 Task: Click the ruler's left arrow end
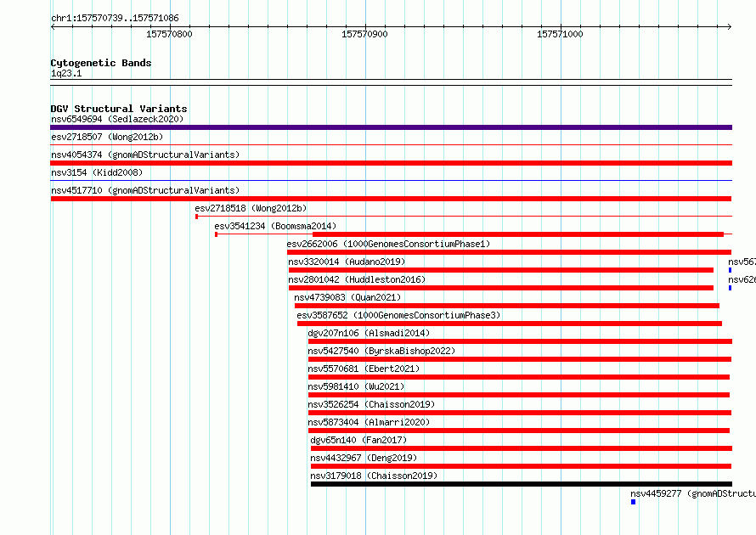click(53, 27)
